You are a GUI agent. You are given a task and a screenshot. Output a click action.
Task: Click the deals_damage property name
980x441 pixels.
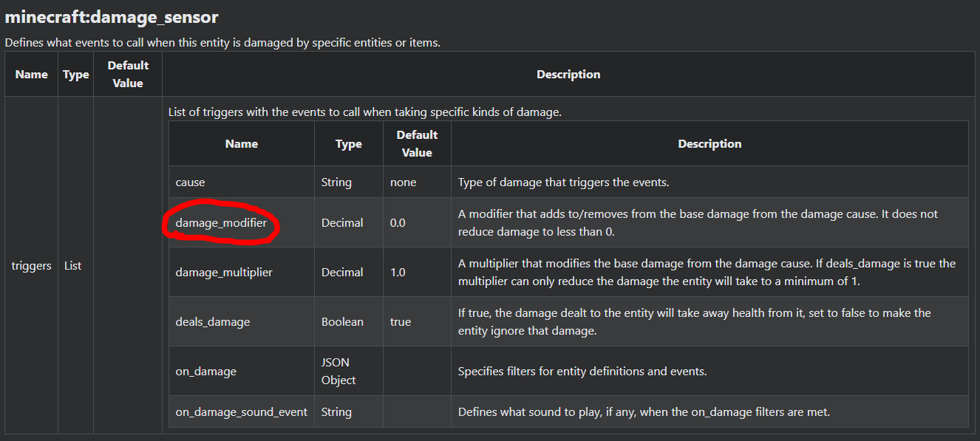[x=213, y=321]
